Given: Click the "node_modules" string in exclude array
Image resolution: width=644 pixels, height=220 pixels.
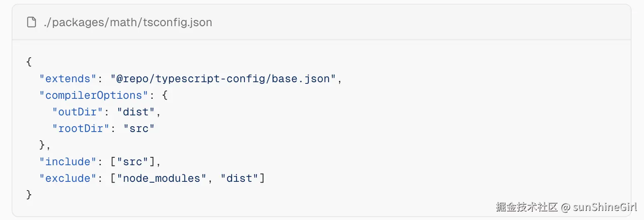Looking at the screenshot, I should [x=161, y=178].
